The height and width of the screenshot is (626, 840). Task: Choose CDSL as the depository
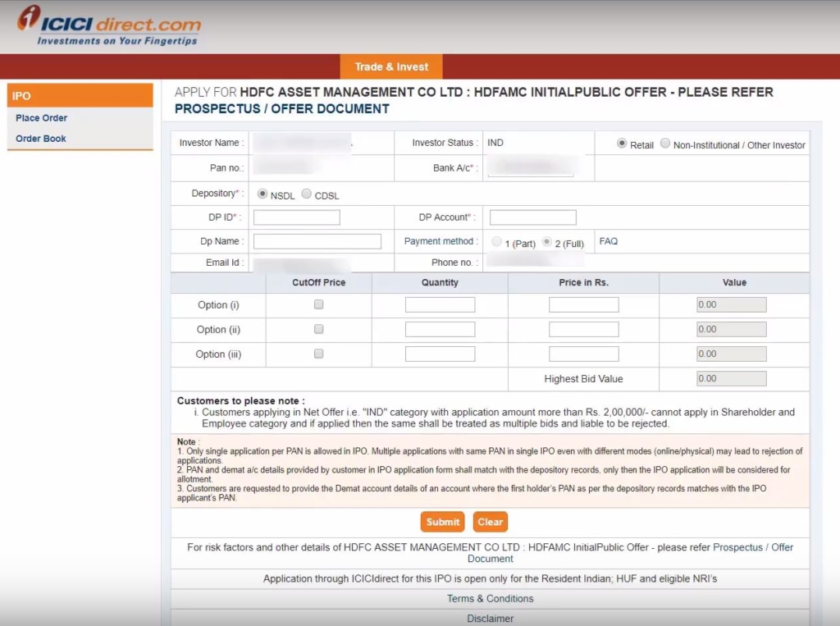point(307,194)
